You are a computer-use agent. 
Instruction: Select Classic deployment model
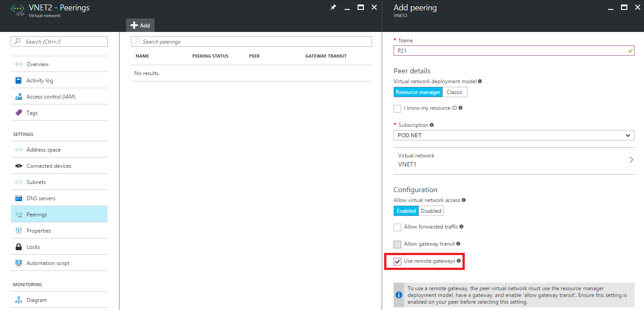tap(454, 92)
